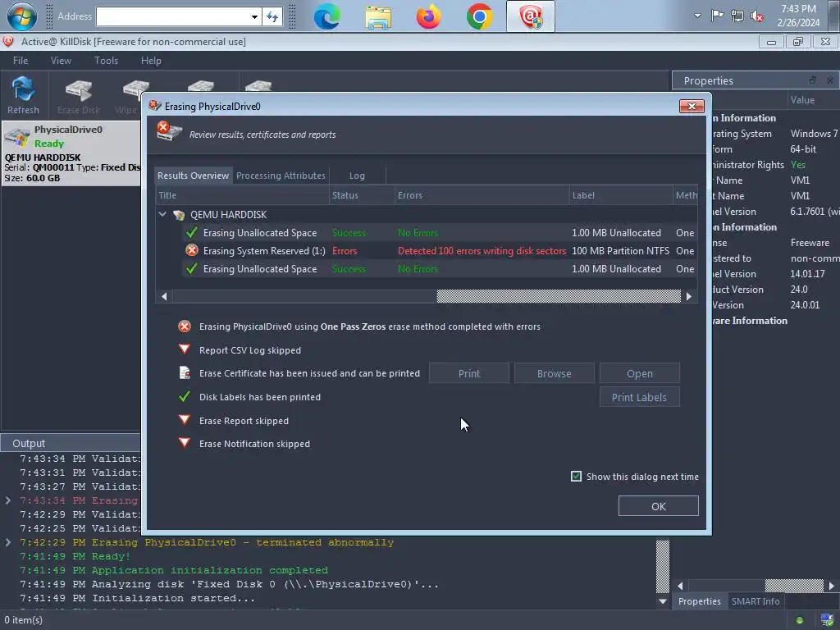Select the Properties bottom tab
Viewport: 840px width, 630px height.
click(699, 601)
